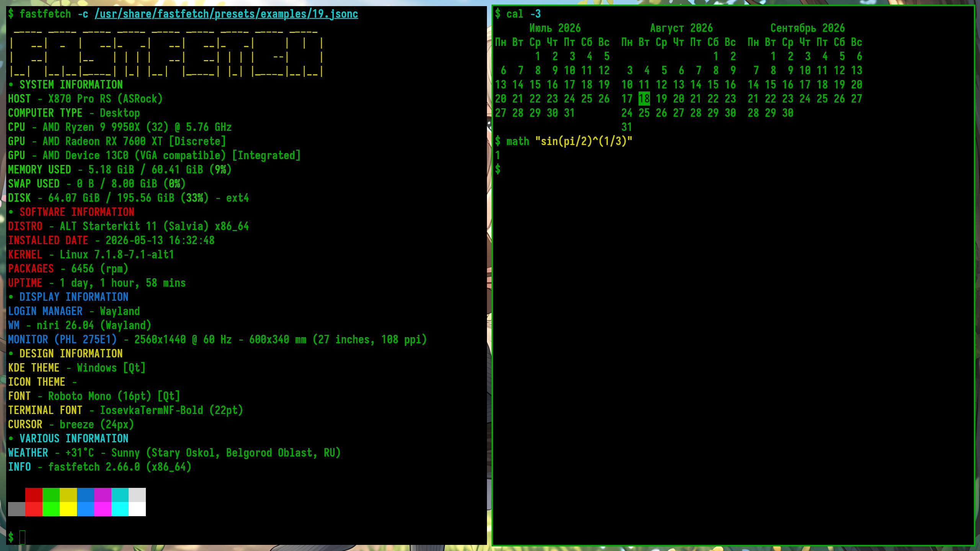Click the DISPLAY INFORMATION section header
Image resolution: width=980 pixels, height=551 pixels.
tap(74, 297)
